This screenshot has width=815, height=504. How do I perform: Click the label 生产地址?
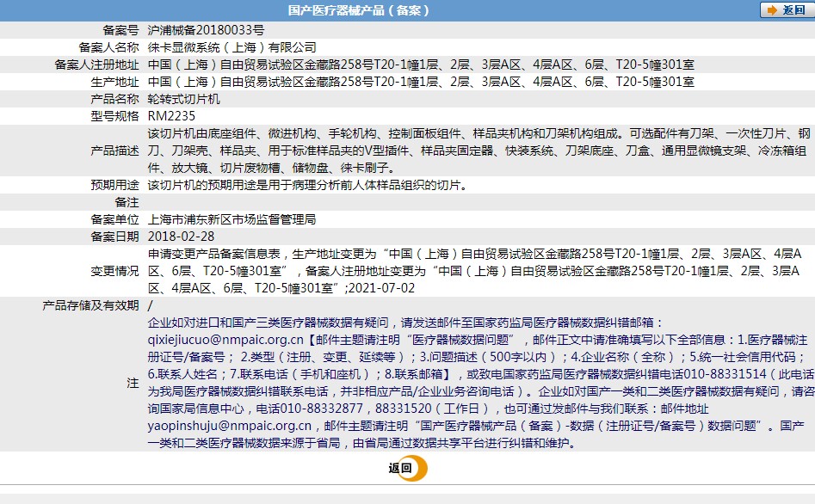pos(114,82)
